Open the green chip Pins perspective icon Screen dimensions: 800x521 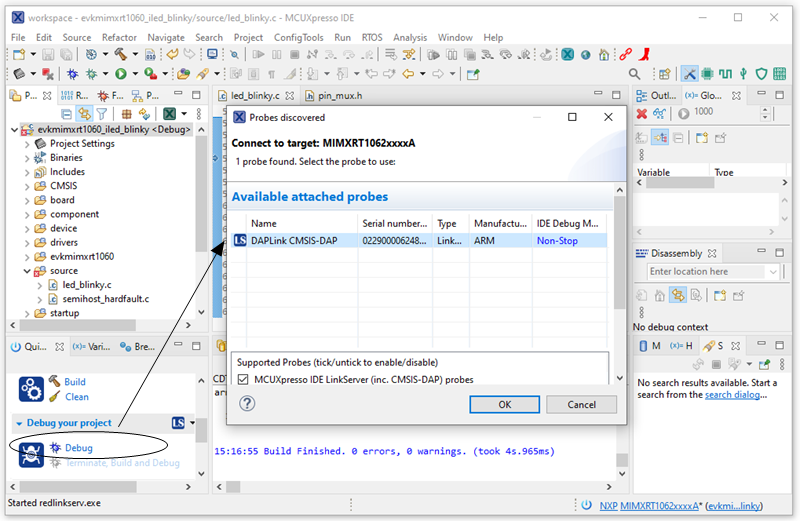[707, 74]
